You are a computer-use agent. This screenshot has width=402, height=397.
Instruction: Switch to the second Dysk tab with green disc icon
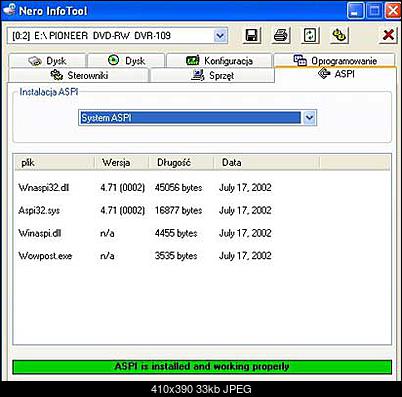(x=126, y=61)
